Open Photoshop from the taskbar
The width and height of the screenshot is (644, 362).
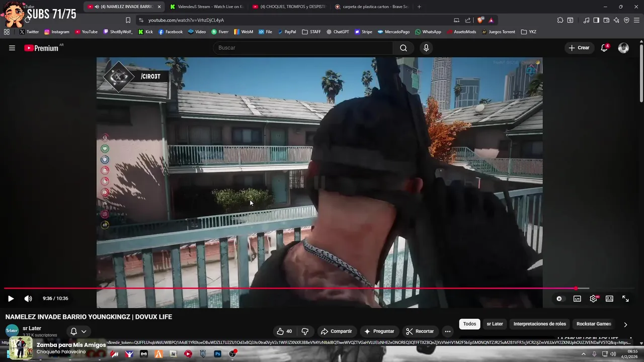point(218,354)
